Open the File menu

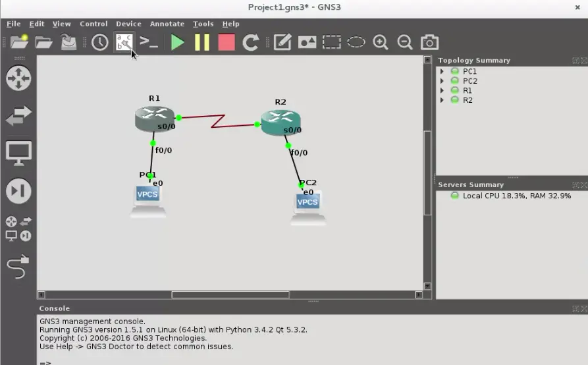coord(14,24)
